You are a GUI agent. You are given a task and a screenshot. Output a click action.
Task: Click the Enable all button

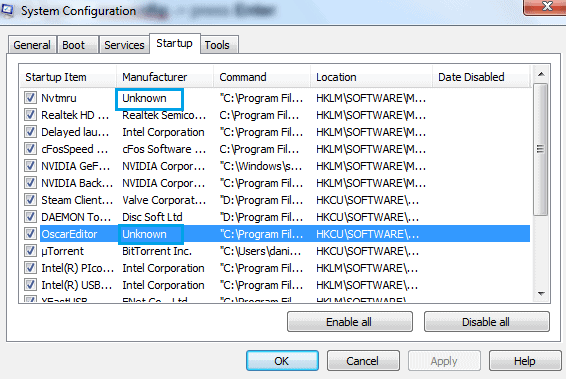click(x=349, y=322)
